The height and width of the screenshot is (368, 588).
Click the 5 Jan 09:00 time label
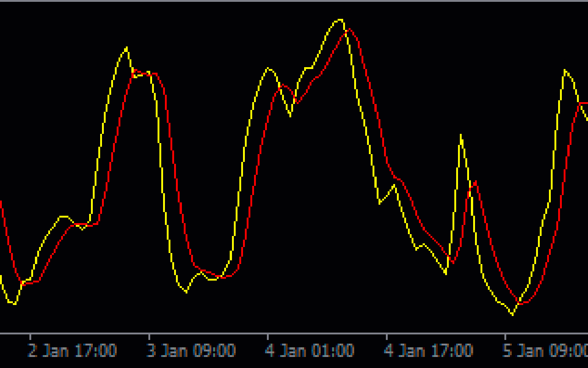coord(545,351)
